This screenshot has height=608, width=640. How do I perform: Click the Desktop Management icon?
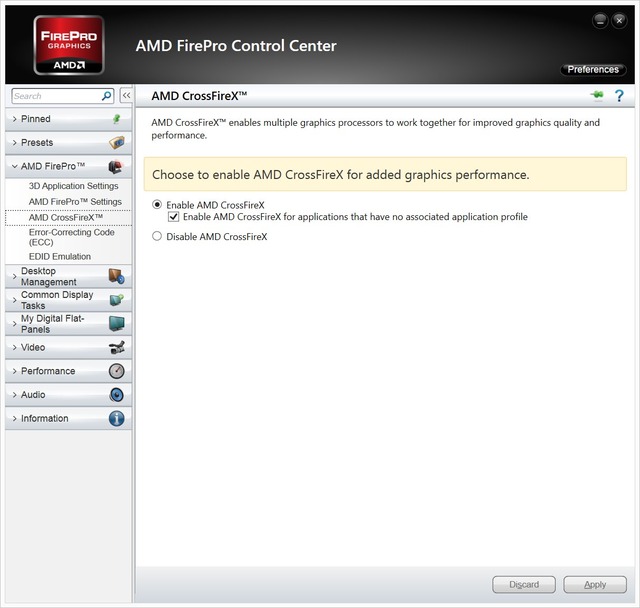tap(117, 276)
